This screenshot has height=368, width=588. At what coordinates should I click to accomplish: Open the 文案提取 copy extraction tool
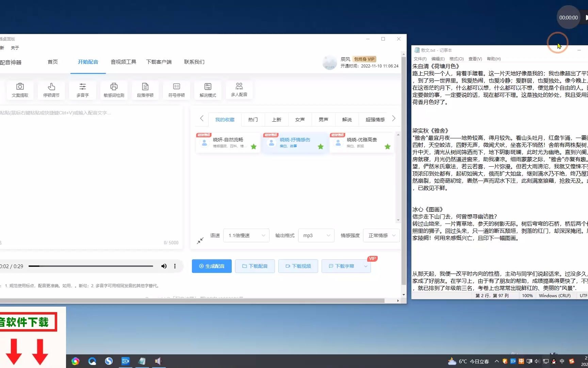pos(20,90)
